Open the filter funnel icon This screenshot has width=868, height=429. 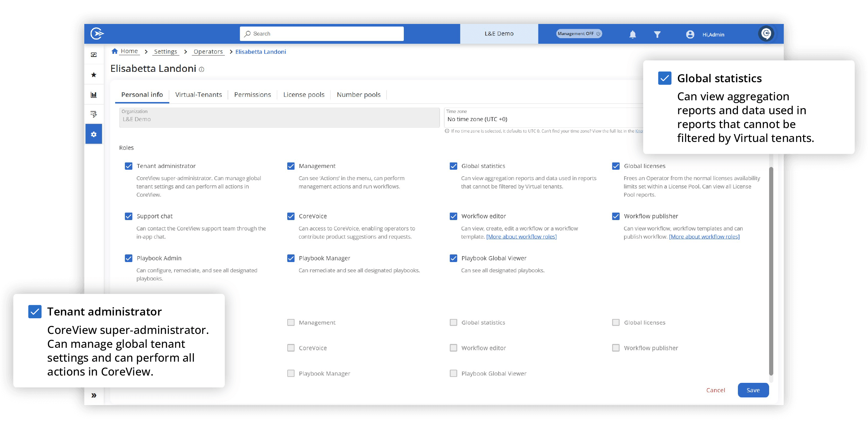tap(657, 34)
